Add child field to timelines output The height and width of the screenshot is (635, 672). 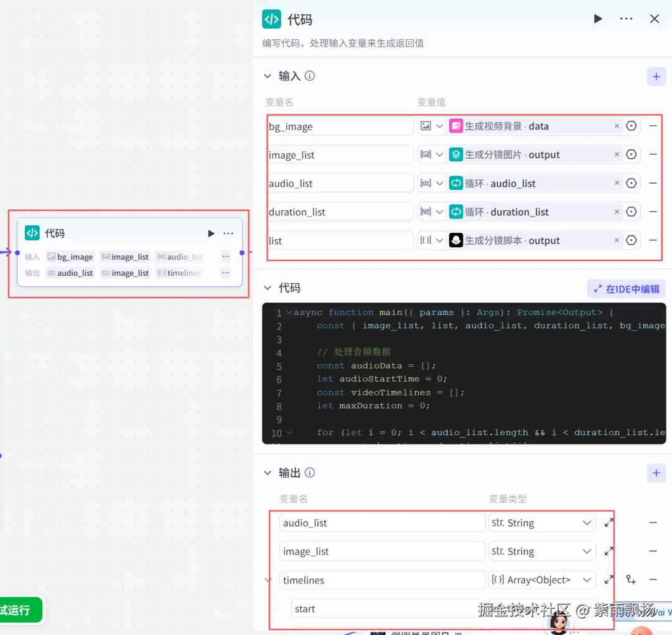(x=631, y=580)
